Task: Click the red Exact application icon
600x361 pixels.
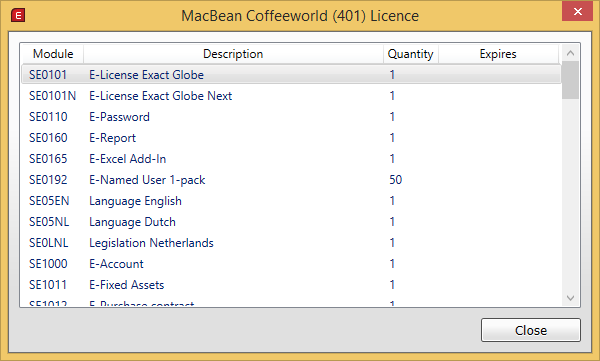Action: point(18,16)
